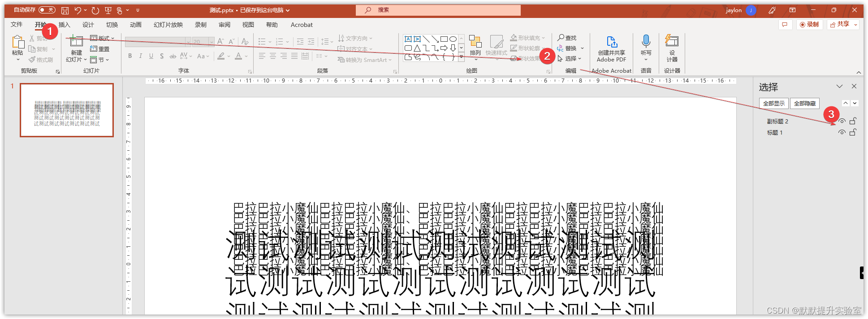Click Create and Share Adobe PDF
This screenshot has height=319, width=868.
[x=611, y=49]
